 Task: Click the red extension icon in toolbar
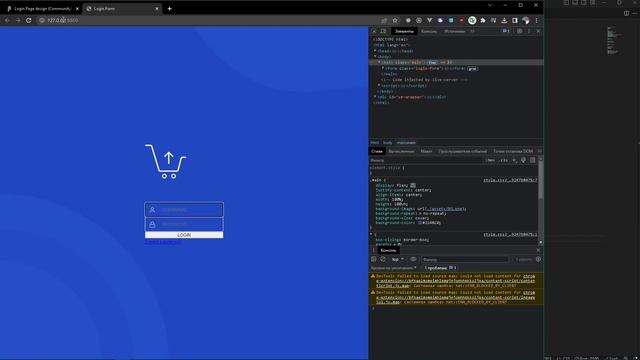point(461,20)
